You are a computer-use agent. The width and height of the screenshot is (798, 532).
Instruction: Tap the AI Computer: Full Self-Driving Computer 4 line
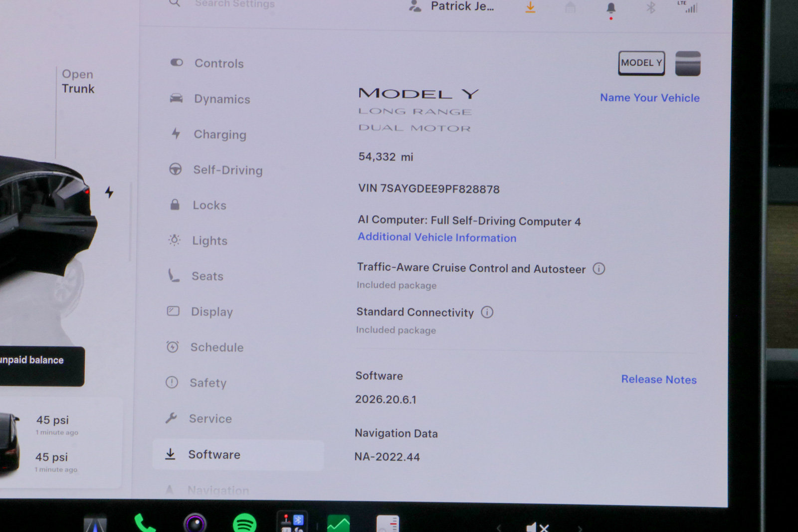[x=469, y=220]
